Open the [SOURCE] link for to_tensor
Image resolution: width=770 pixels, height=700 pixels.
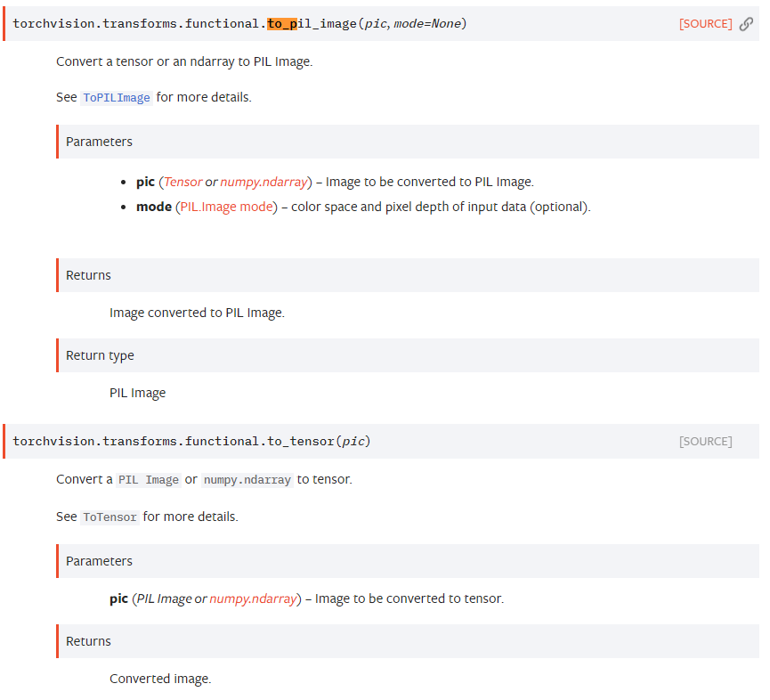[x=705, y=441]
